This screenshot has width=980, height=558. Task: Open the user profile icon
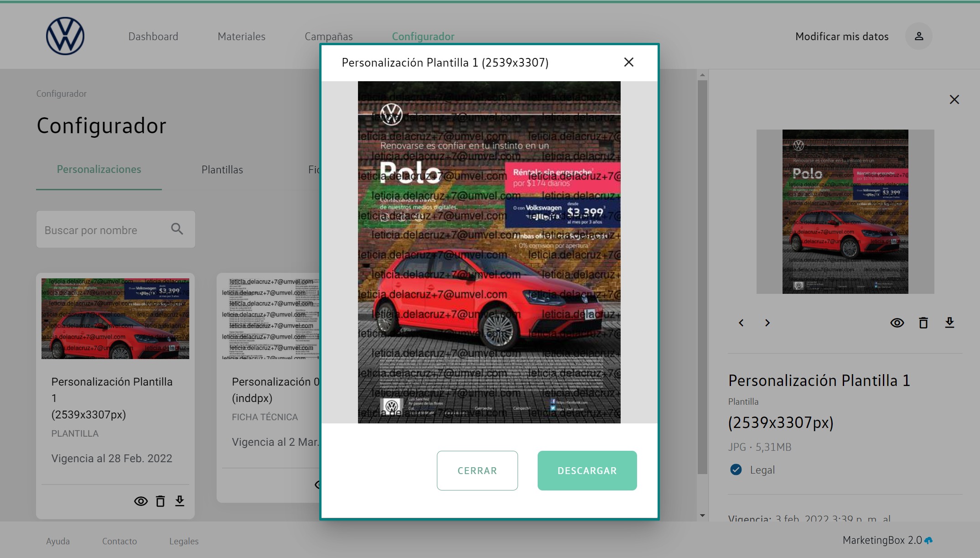(918, 37)
